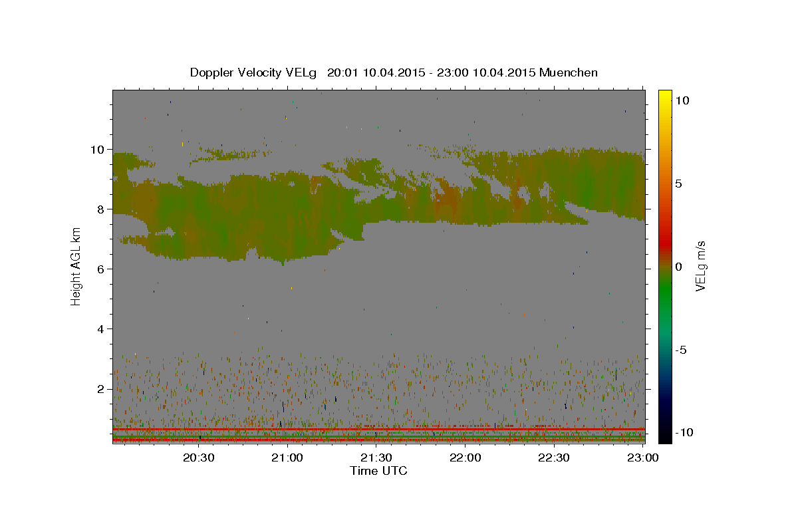This screenshot has height=532, width=798.
Task: Click the colorbar tick label -10 at bottom
Action: (683, 432)
